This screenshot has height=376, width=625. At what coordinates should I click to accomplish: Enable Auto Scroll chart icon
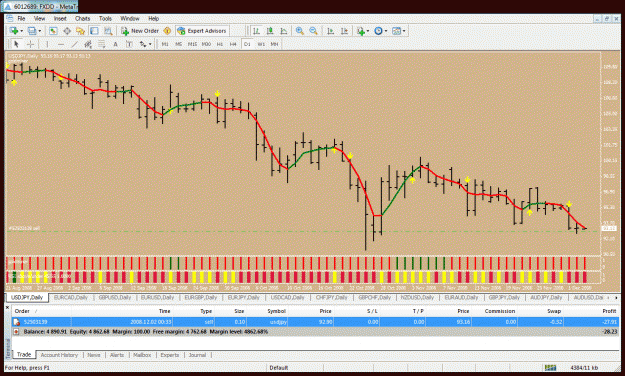pos(330,31)
